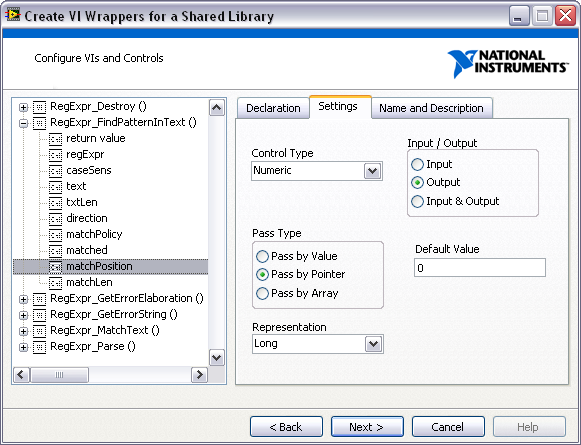Image resolution: width=581 pixels, height=445 pixels.
Task: Select RegExpr_GetErrorString () in the tree
Action: pos(114,314)
